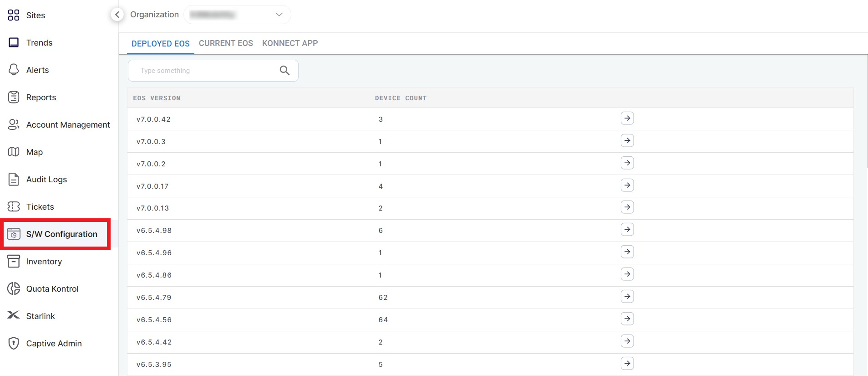Screen dimensions: 868x376
Task: Open the Tickets icon in sidebar
Action: (14, 206)
